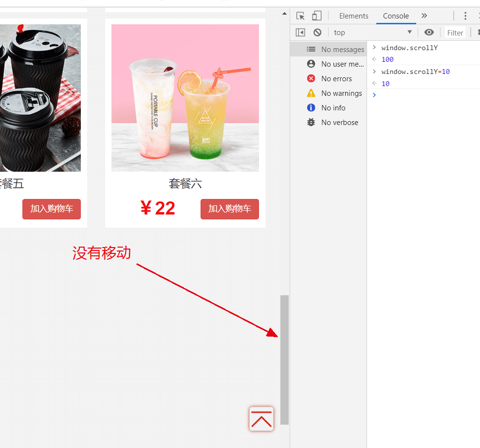Focus the console Filter input field

[x=456, y=33]
